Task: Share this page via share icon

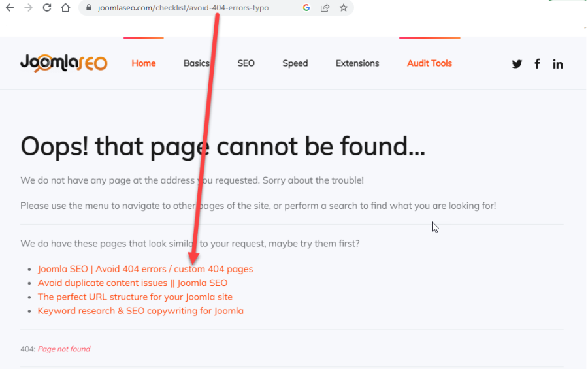Action: click(x=325, y=7)
